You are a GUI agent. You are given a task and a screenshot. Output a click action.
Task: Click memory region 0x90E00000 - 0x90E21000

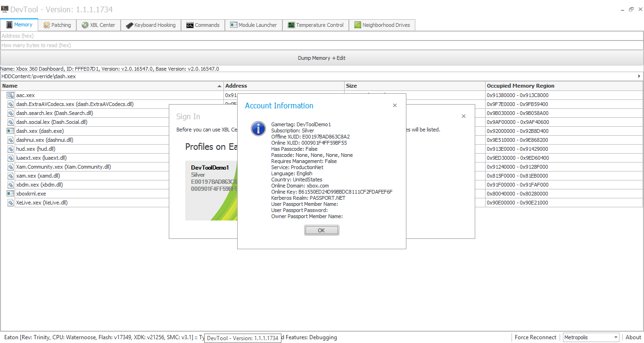(x=518, y=203)
